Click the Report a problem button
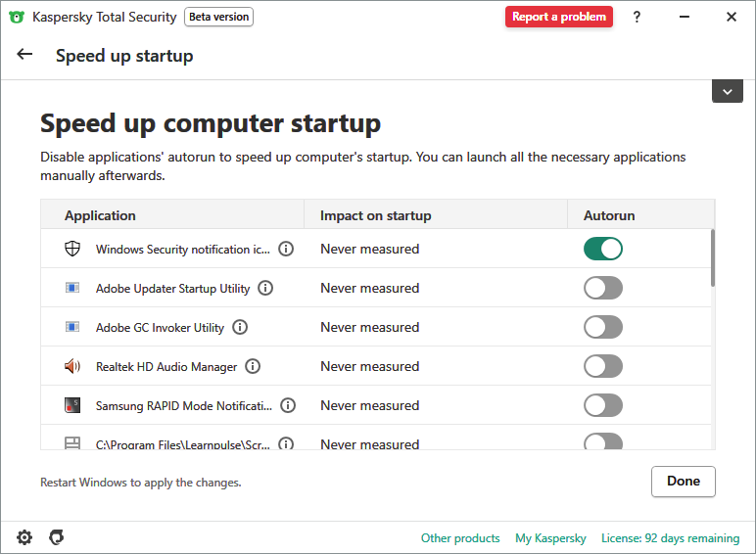756x554 pixels. (x=558, y=17)
